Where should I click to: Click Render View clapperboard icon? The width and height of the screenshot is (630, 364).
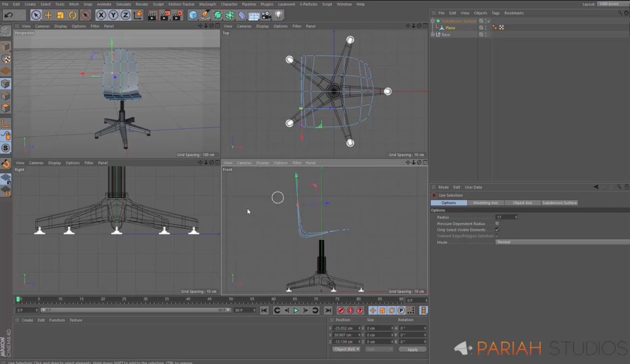point(153,15)
